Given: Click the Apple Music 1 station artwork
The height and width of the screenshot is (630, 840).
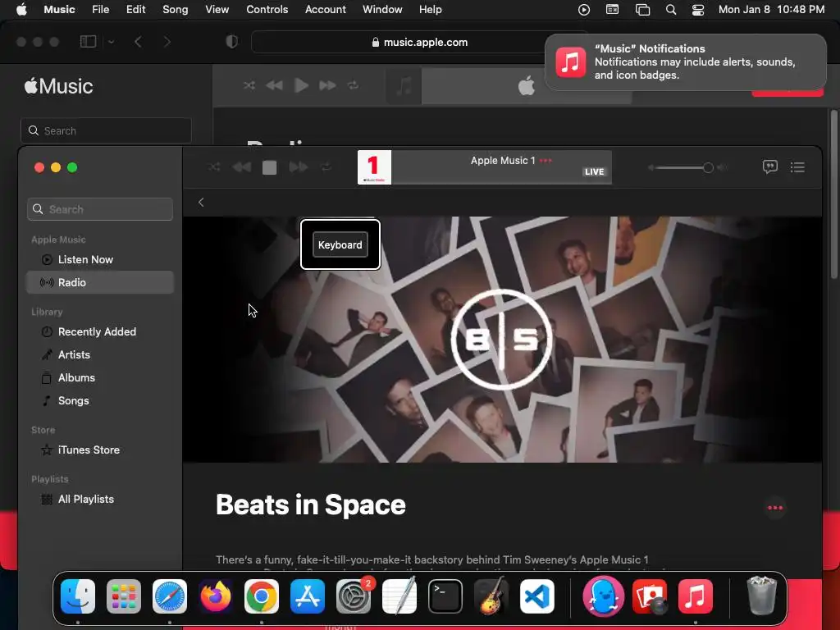Looking at the screenshot, I should [374, 167].
